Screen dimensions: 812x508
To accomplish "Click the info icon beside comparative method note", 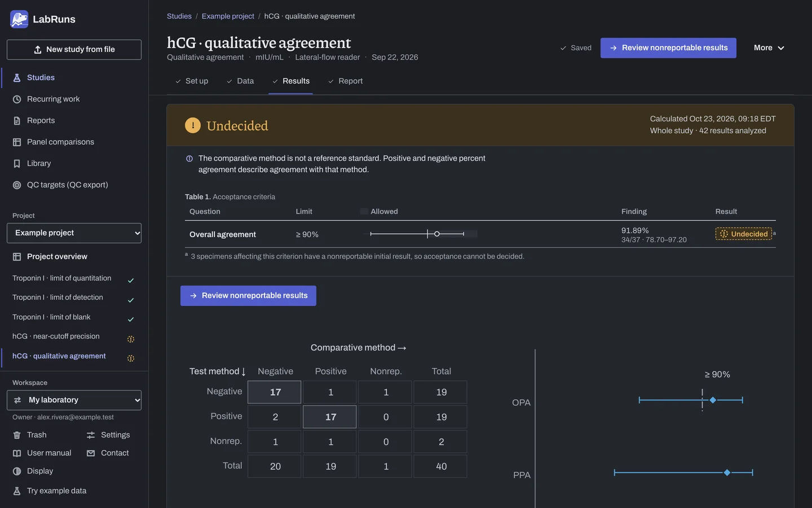I will tap(189, 159).
